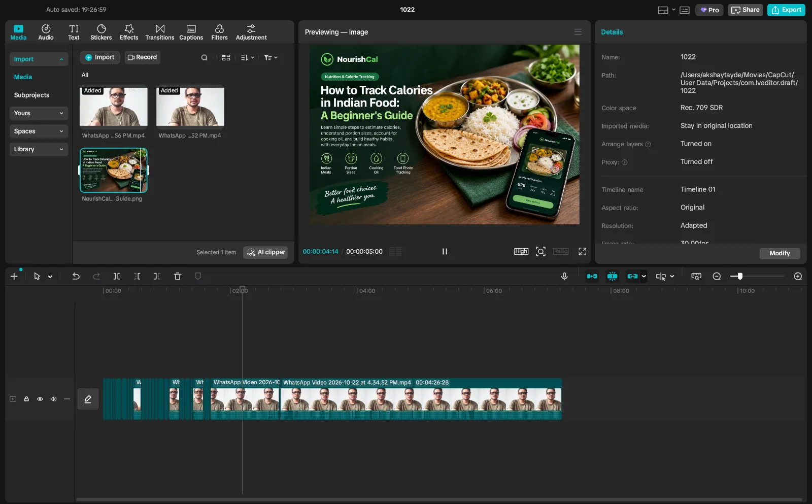
Task: Zoom in the timeline
Action: [798, 276]
